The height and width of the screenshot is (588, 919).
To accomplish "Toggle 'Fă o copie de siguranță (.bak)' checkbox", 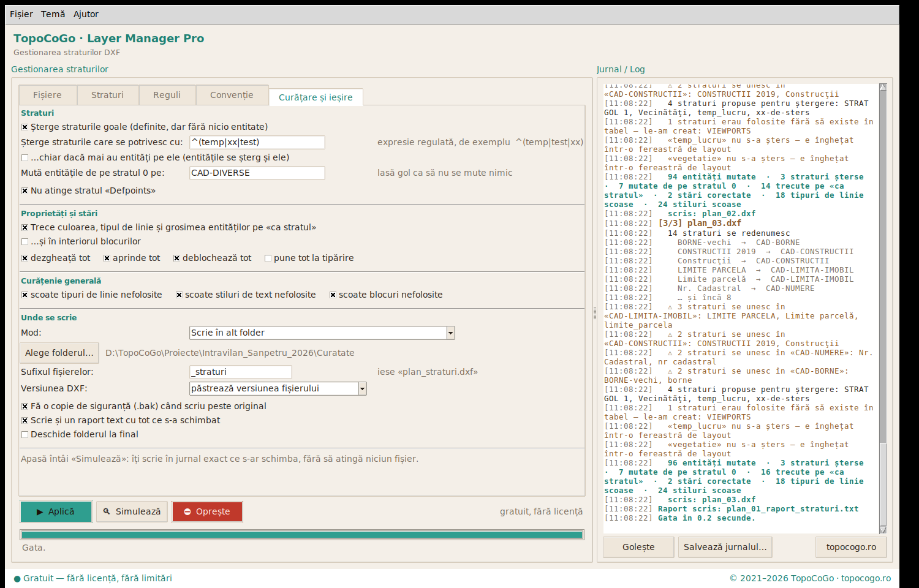I will click(x=25, y=407).
